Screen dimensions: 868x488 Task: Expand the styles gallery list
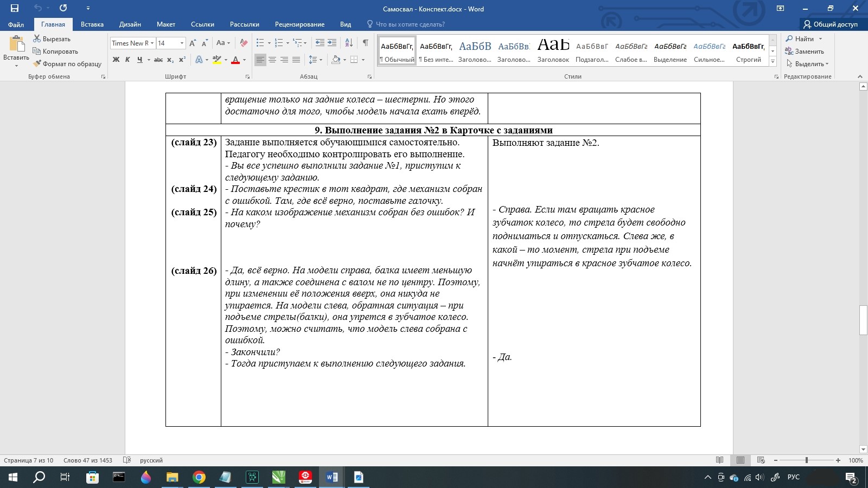(773, 62)
